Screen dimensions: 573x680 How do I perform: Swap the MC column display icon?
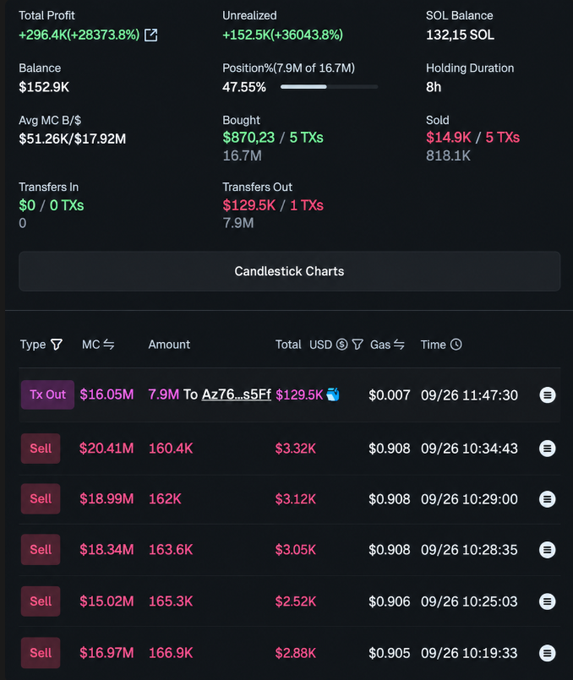pyautogui.click(x=109, y=344)
